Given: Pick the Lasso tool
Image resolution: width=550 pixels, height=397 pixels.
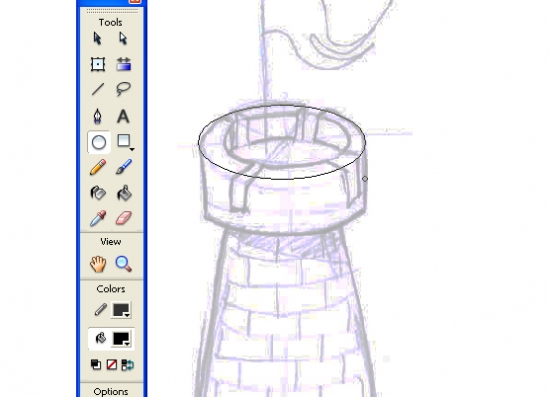Looking at the screenshot, I should [x=123, y=89].
